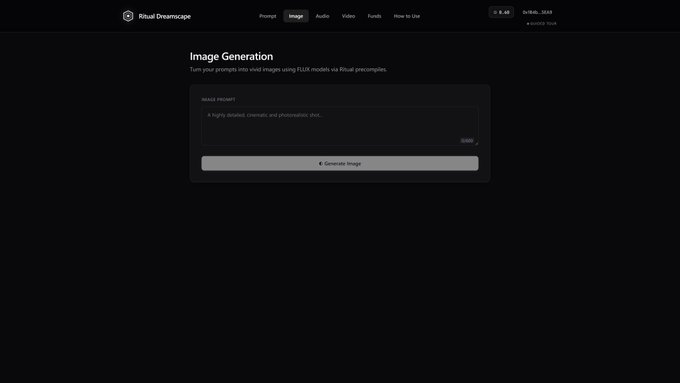Open the Prompt tab

coord(268,16)
